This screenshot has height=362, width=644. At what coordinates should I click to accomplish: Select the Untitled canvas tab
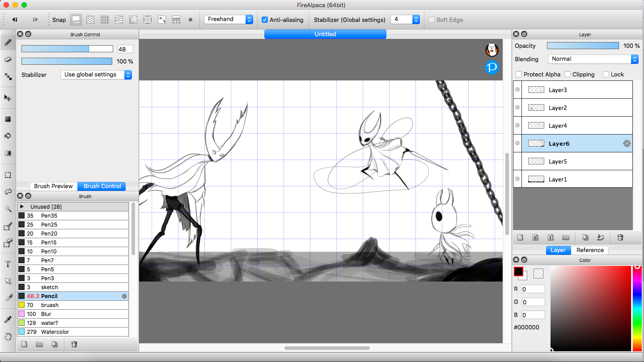point(325,34)
